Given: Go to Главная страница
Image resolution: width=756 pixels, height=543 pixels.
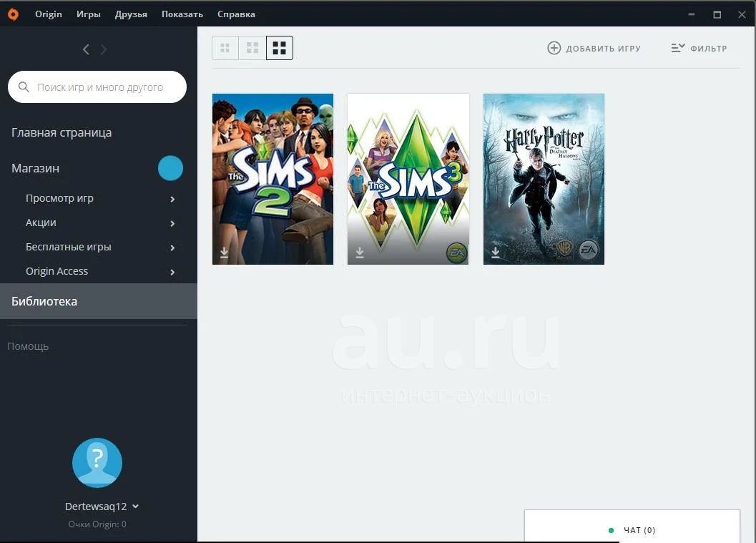Looking at the screenshot, I should tap(62, 132).
